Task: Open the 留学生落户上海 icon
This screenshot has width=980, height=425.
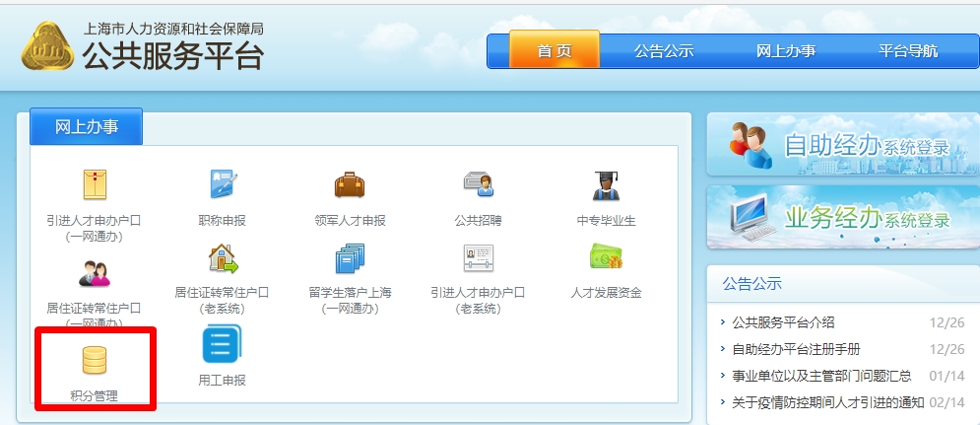Action: pos(350,258)
